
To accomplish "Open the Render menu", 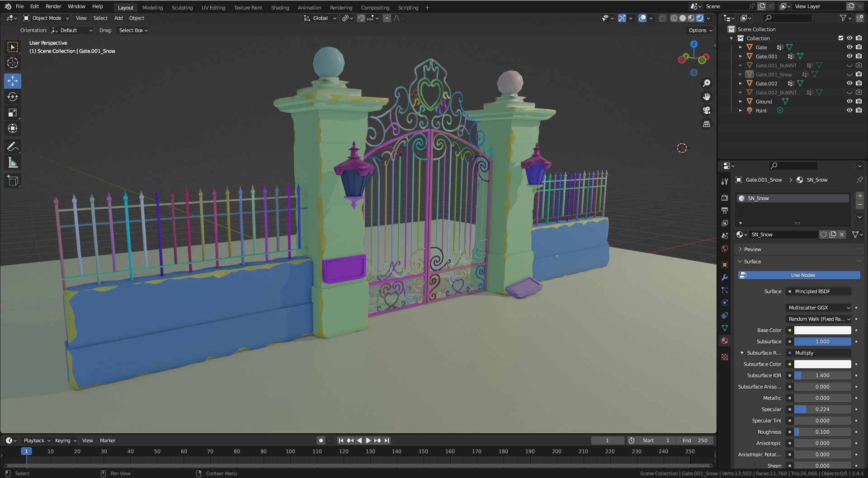I will pos(53,6).
